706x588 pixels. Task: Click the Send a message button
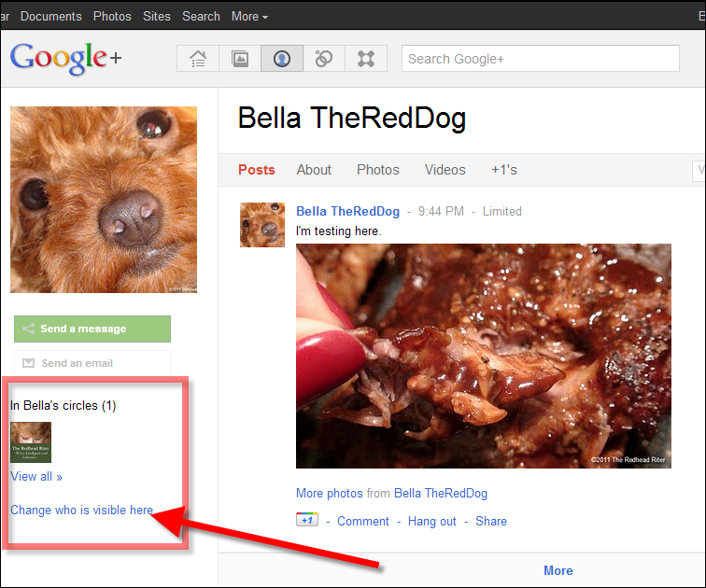click(92, 329)
